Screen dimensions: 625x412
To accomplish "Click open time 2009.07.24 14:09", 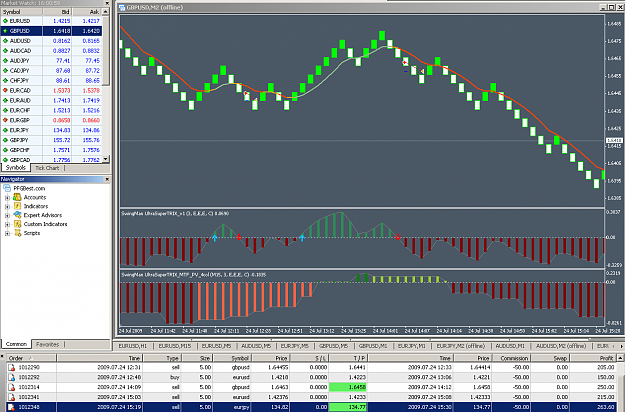I will pos(118,387).
